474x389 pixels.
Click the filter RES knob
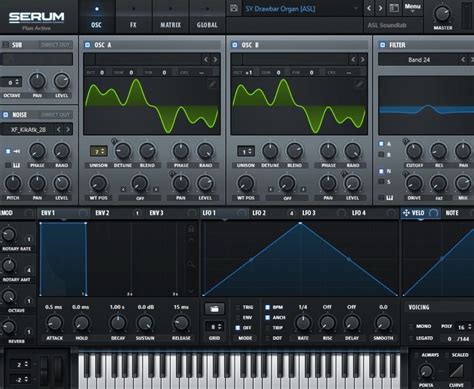point(439,151)
